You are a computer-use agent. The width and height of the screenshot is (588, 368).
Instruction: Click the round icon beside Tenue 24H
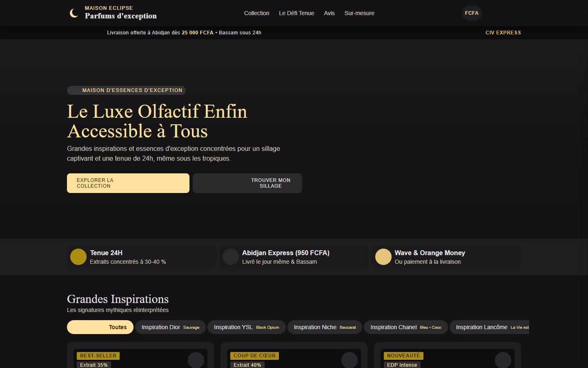(x=78, y=257)
